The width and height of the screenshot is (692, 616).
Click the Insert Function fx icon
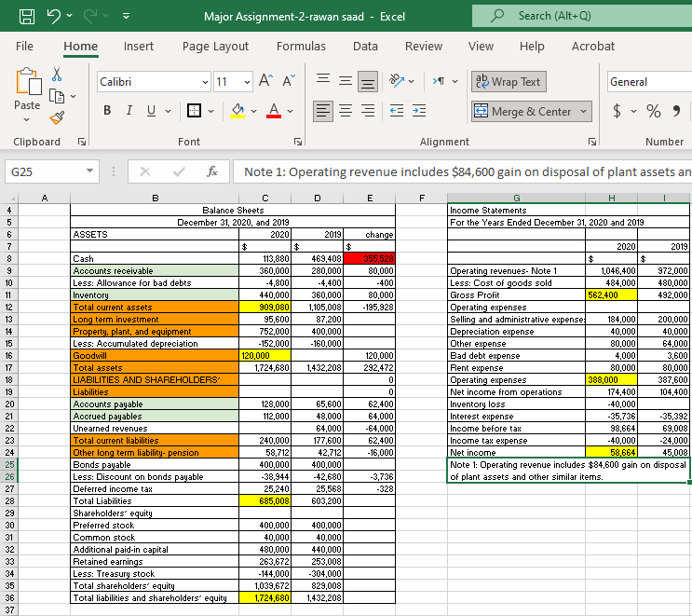point(212,171)
